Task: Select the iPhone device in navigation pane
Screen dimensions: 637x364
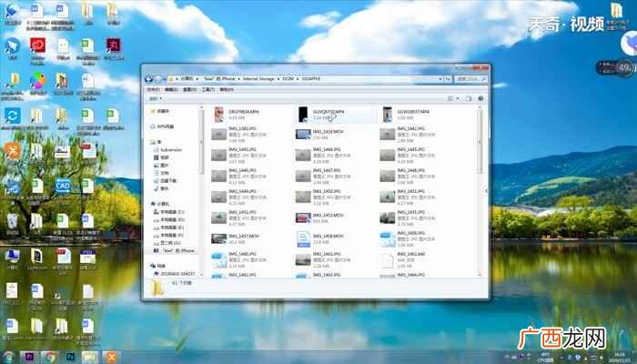Action: click(x=174, y=250)
